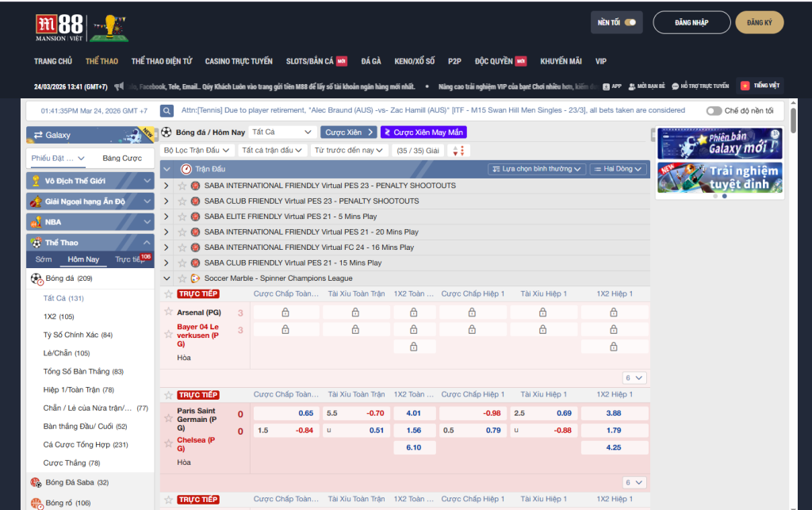Click the Galaxy swap arrows icon
The width and height of the screenshot is (812, 510).
click(x=38, y=135)
